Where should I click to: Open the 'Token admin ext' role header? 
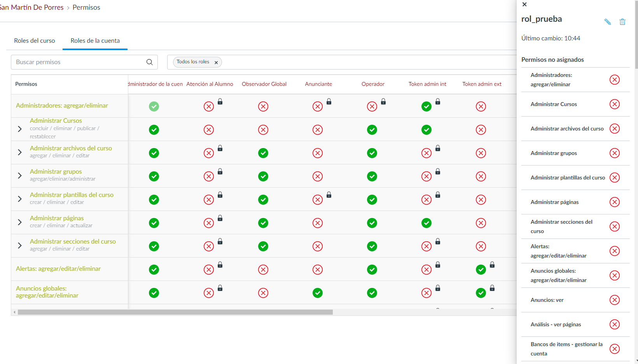pos(482,84)
